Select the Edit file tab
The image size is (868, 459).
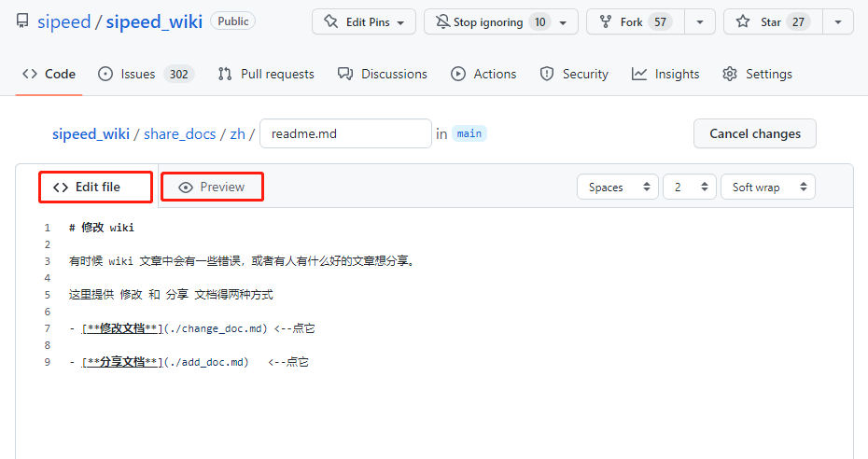click(96, 187)
